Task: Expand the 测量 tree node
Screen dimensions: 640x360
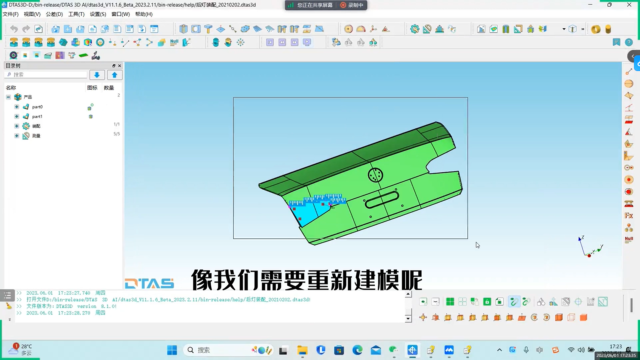Action: point(17,136)
